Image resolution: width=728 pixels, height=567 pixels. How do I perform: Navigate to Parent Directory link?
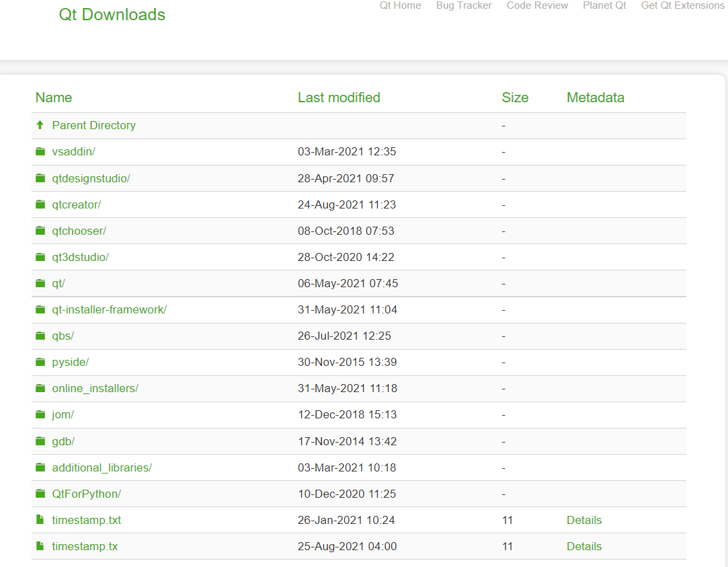[x=94, y=125]
